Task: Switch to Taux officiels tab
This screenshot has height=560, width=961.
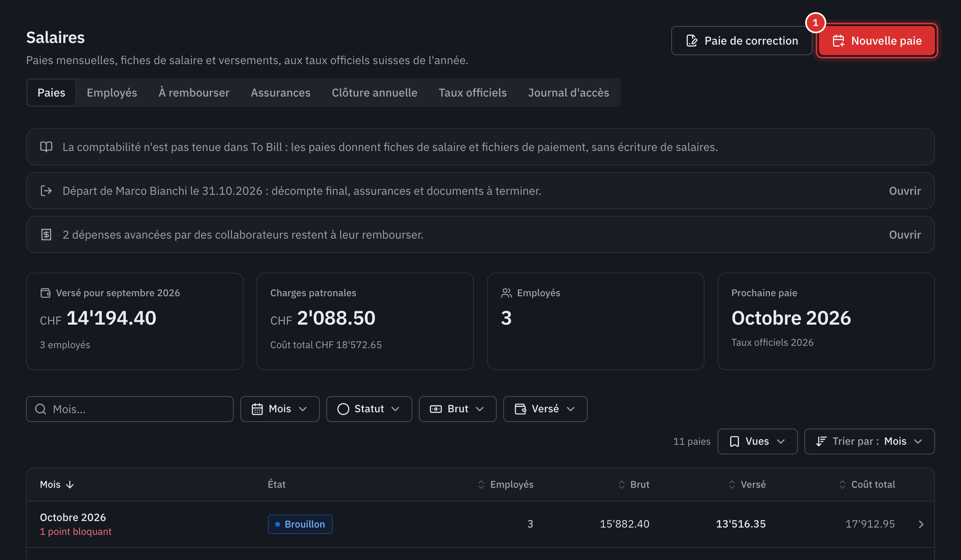Action: [x=473, y=93]
